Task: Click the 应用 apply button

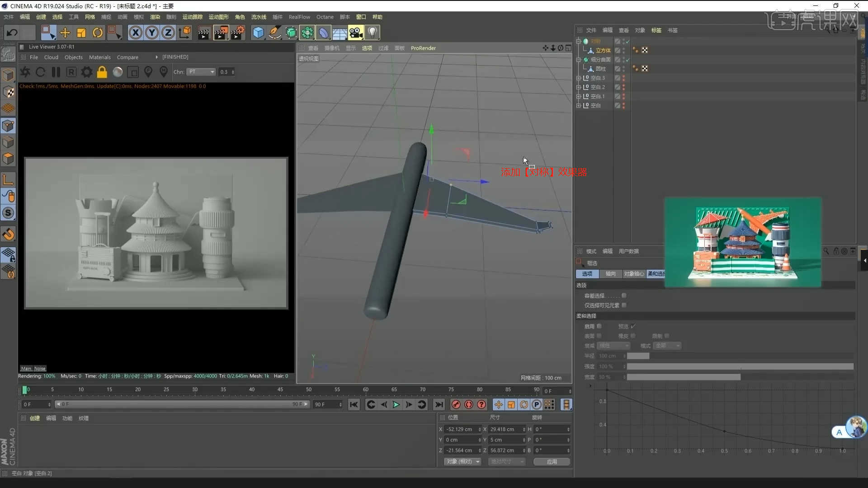Action: (x=552, y=461)
